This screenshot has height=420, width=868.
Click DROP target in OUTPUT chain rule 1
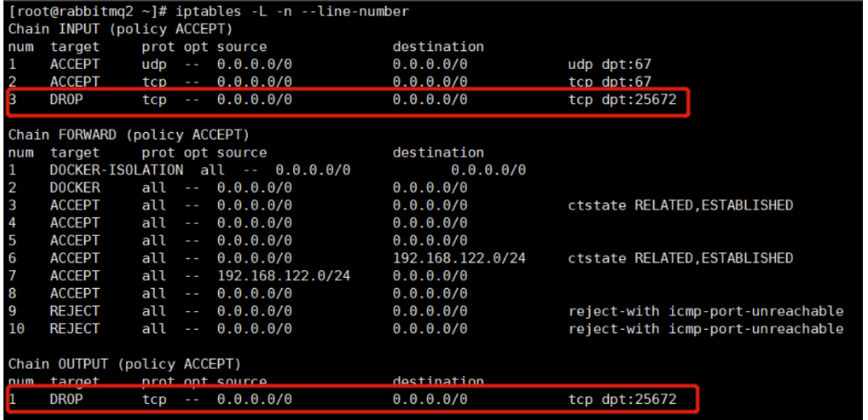tap(66, 399)
